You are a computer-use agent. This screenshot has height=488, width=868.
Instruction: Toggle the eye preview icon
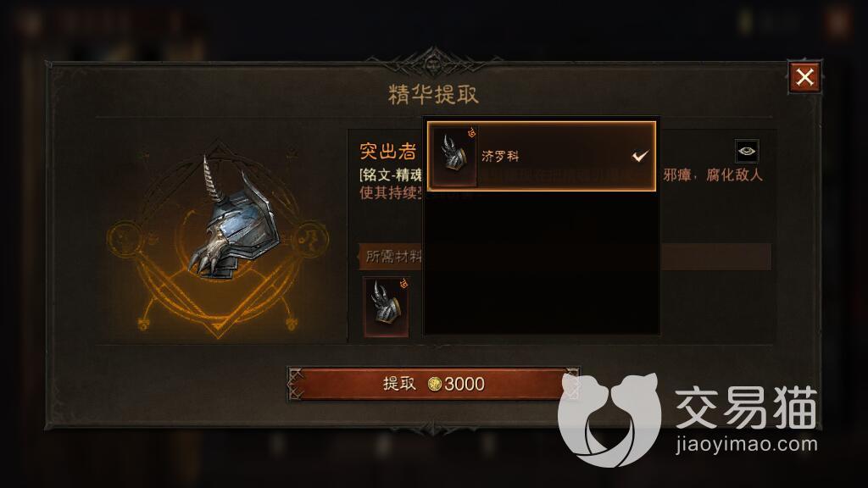746,151
